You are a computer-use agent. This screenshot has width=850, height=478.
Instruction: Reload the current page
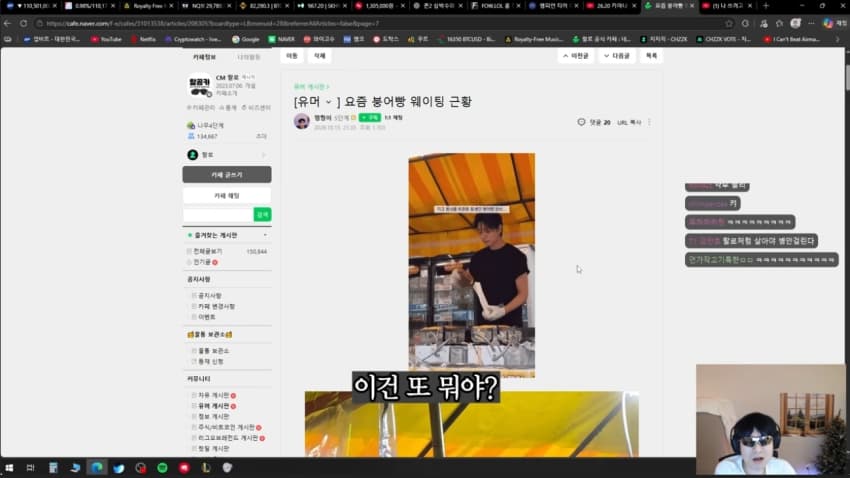coord(23,23)
